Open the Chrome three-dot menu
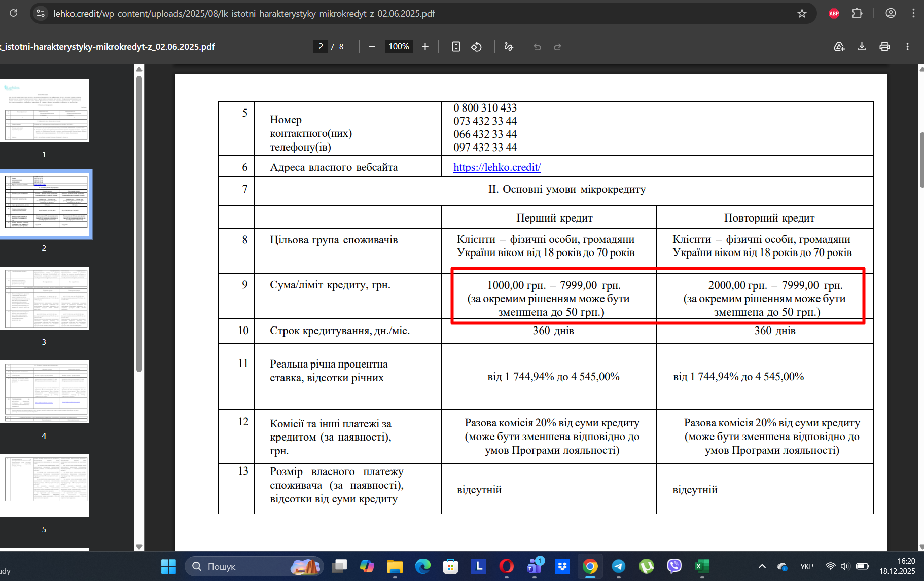Viewport: 924px width, 581px height. coord(913,14)
